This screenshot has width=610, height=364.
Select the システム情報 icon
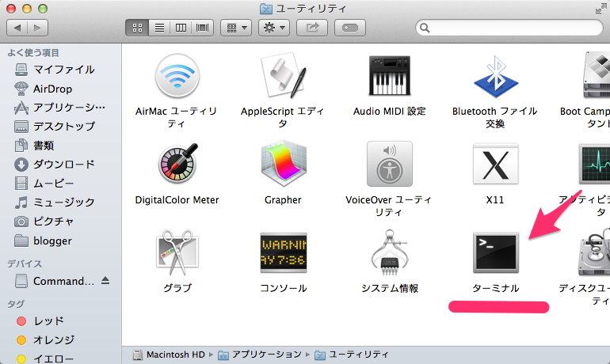pyautogui.click(x=390, y=252)
